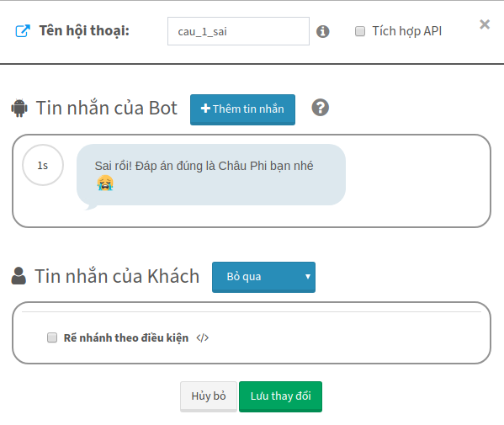Tick the Rẽ nhánh theo điều kiện checkbox
Screen dimensions: 504x425
[52, 337]
